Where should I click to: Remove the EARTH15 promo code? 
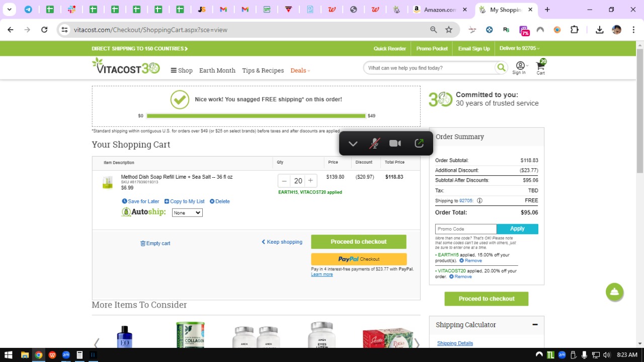[x=470, y=261]
